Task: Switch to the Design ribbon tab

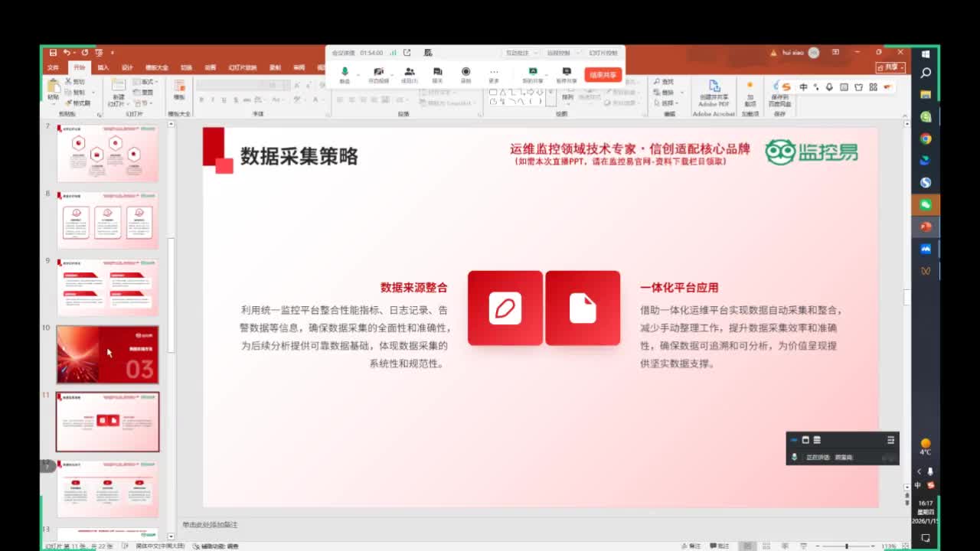Action: pos(127,67)
